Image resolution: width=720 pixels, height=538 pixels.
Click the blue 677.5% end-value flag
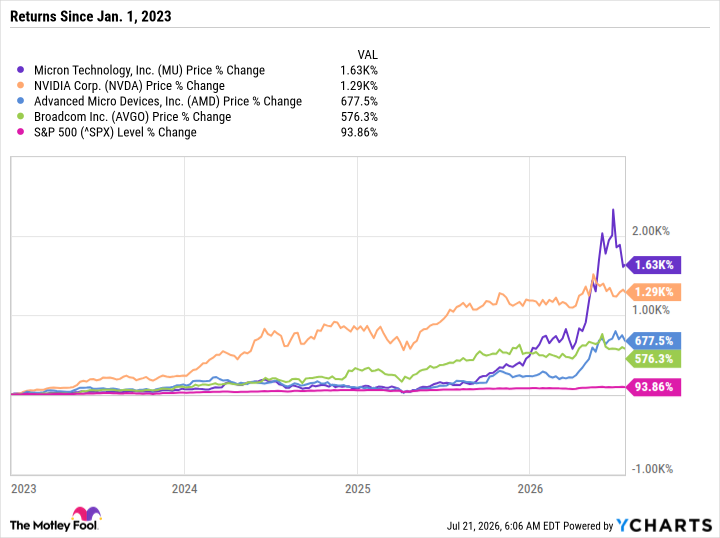click(653, 341)
